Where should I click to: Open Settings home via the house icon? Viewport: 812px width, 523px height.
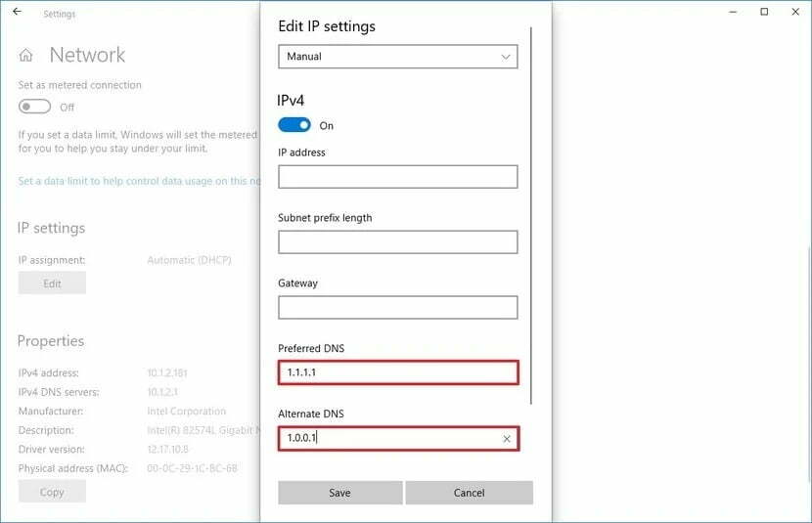[25, 55]
